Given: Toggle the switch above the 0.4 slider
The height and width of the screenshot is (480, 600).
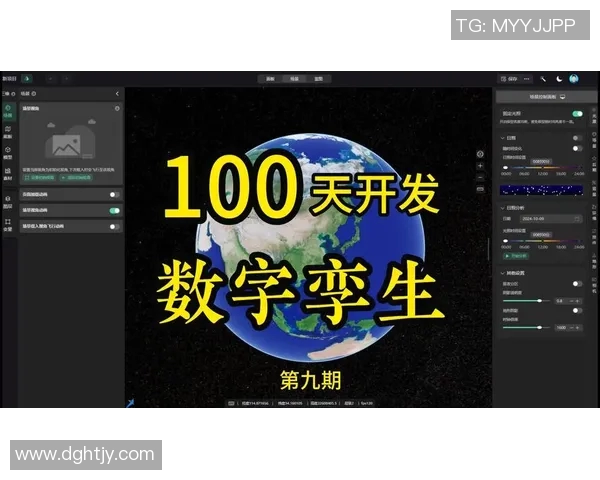Looking at the screenshot, I should (577, 284).
